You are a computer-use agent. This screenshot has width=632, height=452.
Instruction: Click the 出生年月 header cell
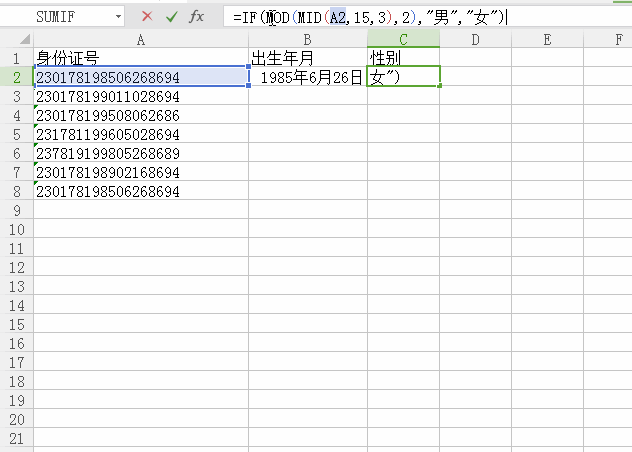[308, 58]
